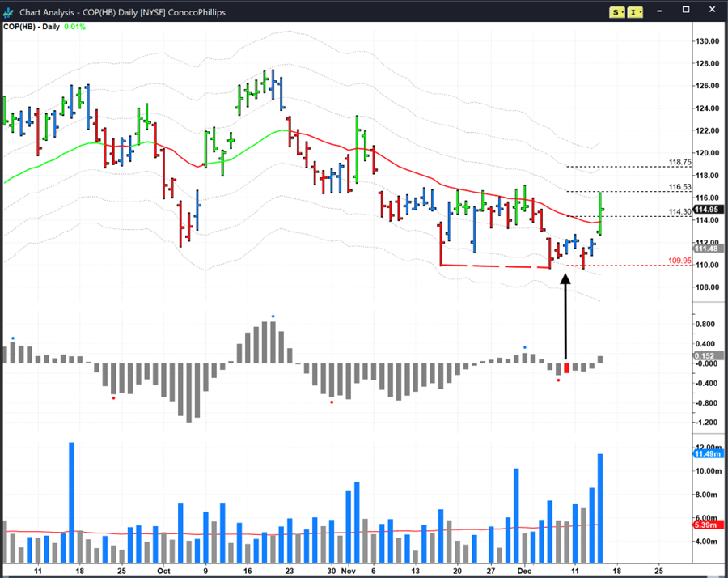Click the Chart Analysis app icon in title bar
This screenshot has width=728, height=578.
(11, 11)
